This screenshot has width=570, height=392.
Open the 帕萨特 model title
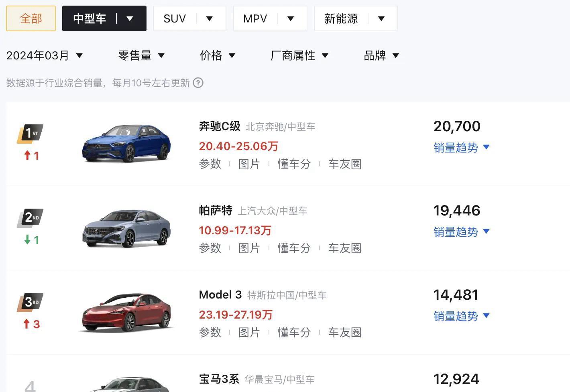216,210
